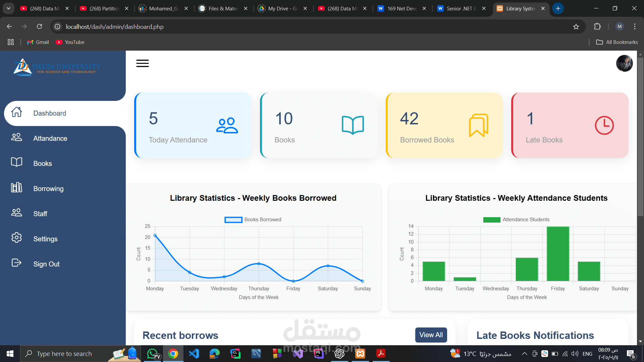Click the Sign Out arrow icon

point(16,263)
